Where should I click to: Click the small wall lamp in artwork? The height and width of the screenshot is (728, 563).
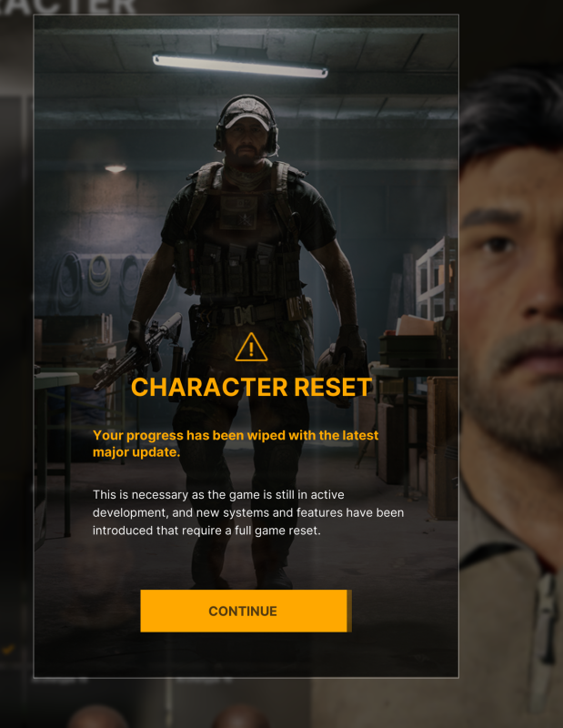pos(116,168)
